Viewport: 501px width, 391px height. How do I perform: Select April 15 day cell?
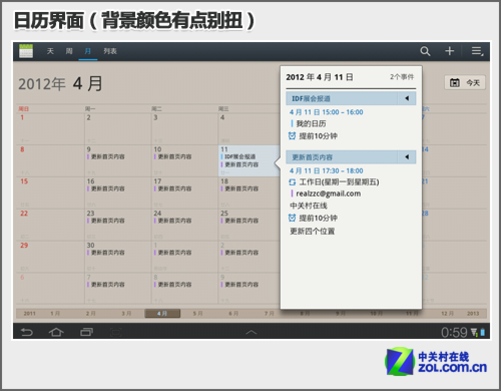[50, 193]
